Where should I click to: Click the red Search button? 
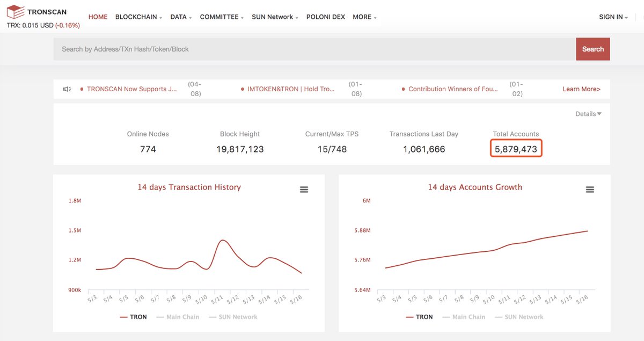click(x=593, y=49)
